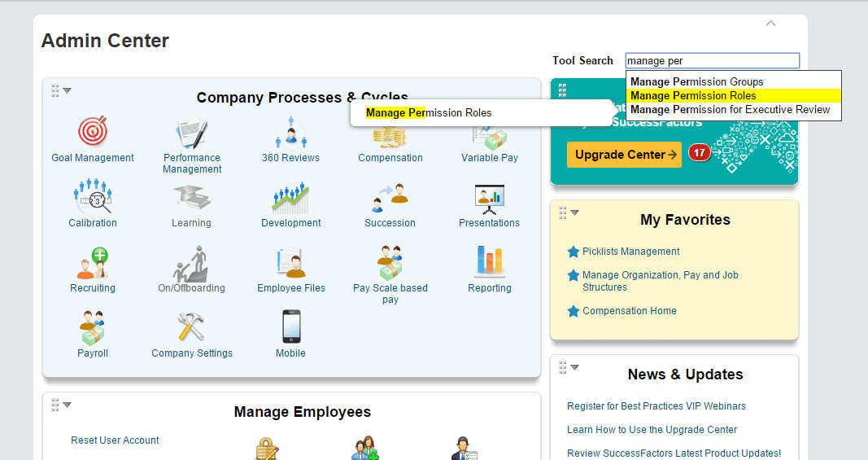Open the Learning graduation cap icon
This screenshot has width=868, height=460.
(191, 197)
